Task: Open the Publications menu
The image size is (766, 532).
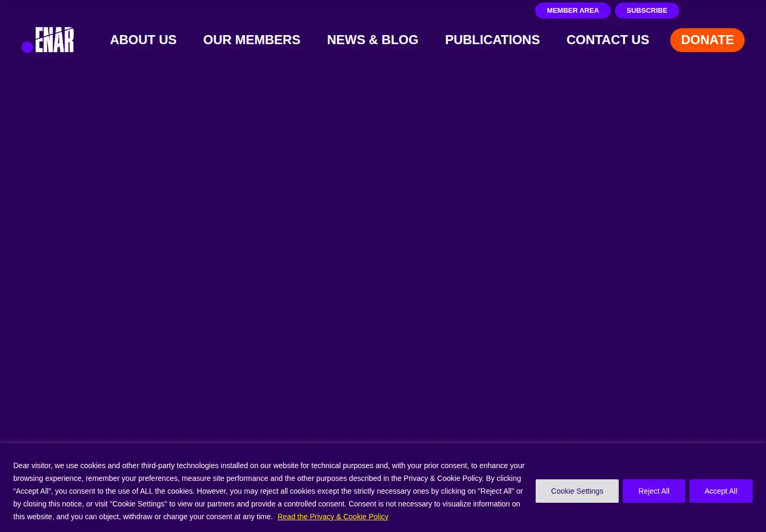Action: pos(493,40)
